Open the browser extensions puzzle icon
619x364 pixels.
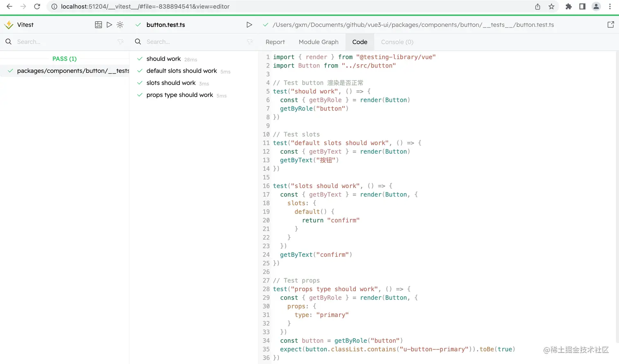[569, 7]
